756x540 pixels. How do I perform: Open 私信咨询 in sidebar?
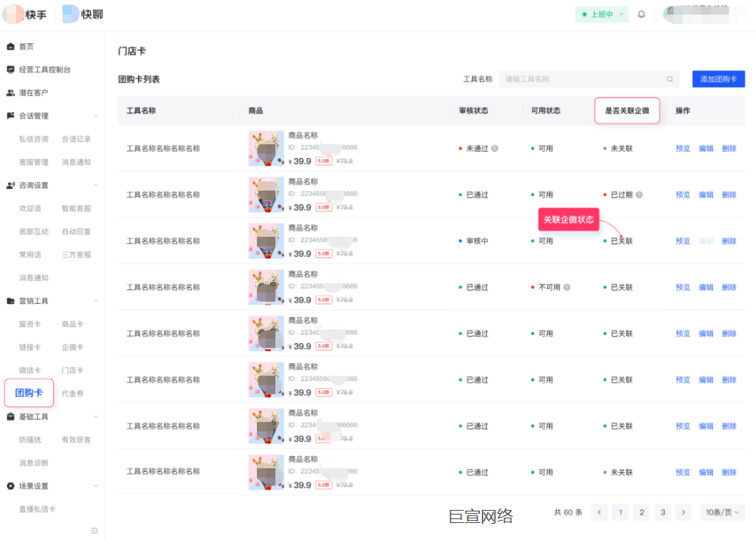(x=34, y=139)
